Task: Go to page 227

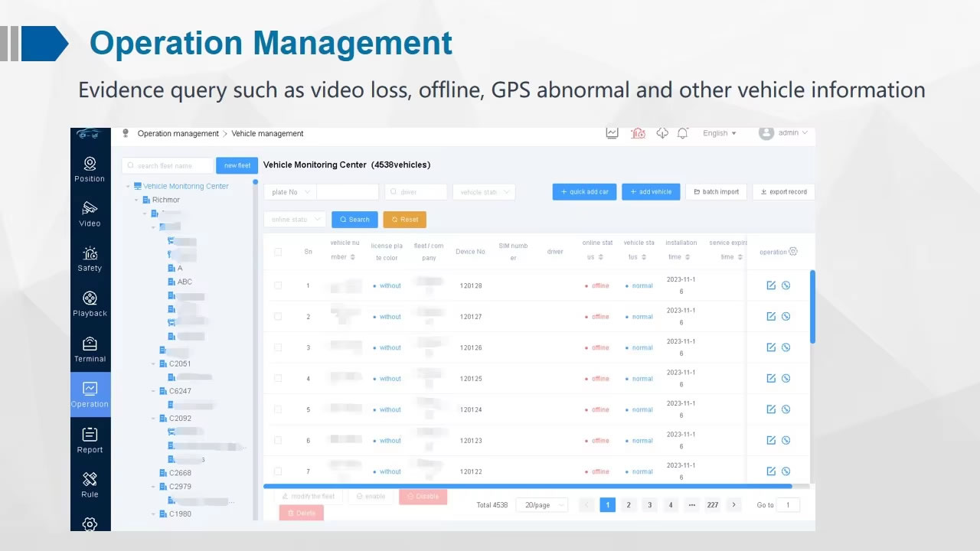Action: tap(713, 505)
